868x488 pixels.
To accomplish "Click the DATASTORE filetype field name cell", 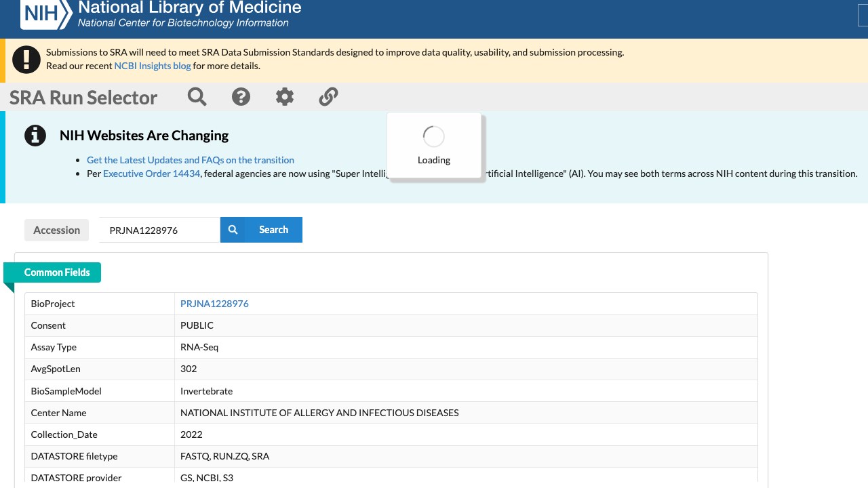I will coord(100,456).
